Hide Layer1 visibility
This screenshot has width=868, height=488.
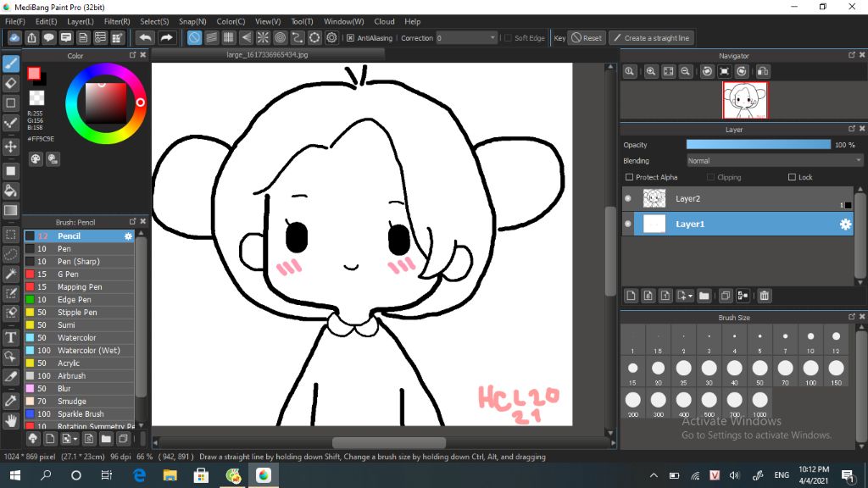(x=628, y=224)
